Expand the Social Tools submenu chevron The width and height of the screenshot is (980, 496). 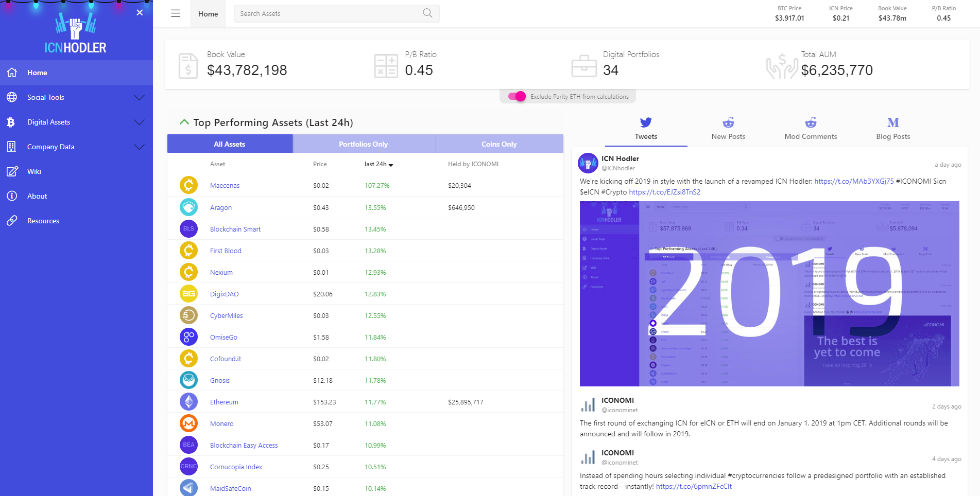click(x=139, y=97)
